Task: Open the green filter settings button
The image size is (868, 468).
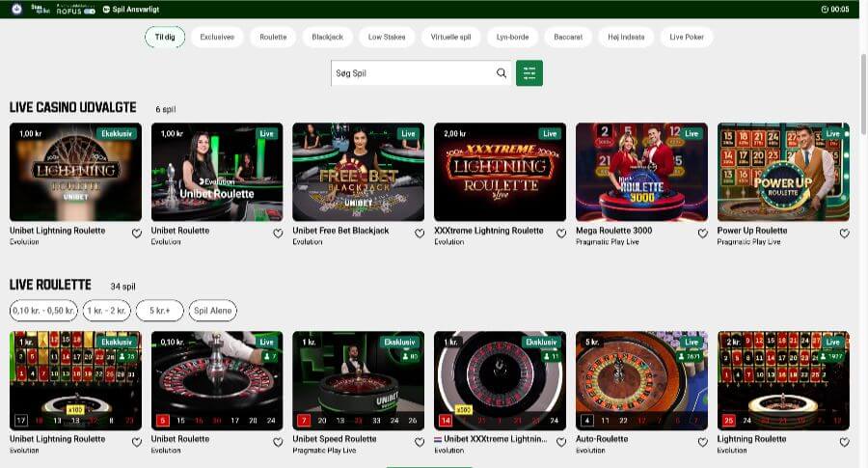Action: tap(529, 73)
